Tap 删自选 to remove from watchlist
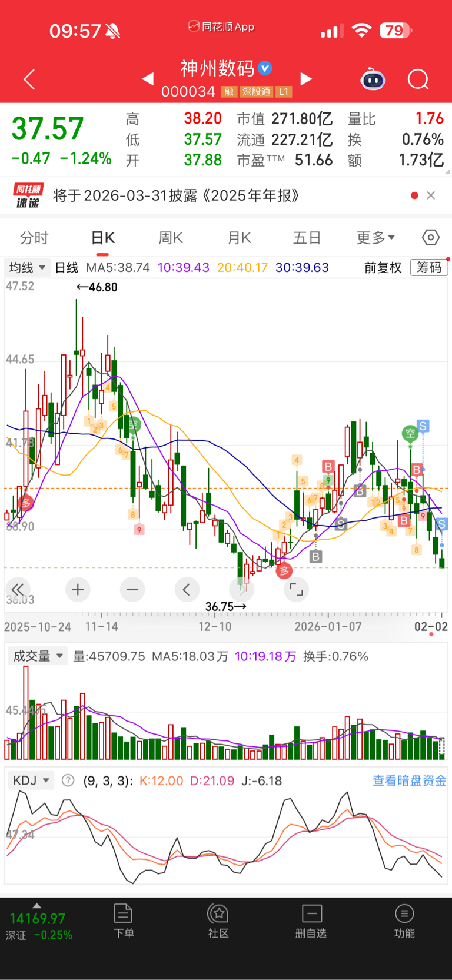Screen dimensions: 452x980 pos(311,921)
